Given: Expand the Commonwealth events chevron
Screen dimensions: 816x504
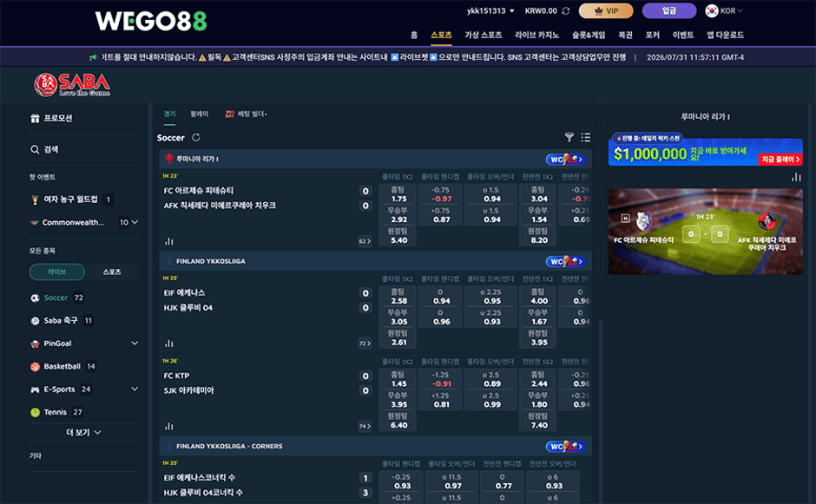Looking at the screenshot, I should click(135, 222).
